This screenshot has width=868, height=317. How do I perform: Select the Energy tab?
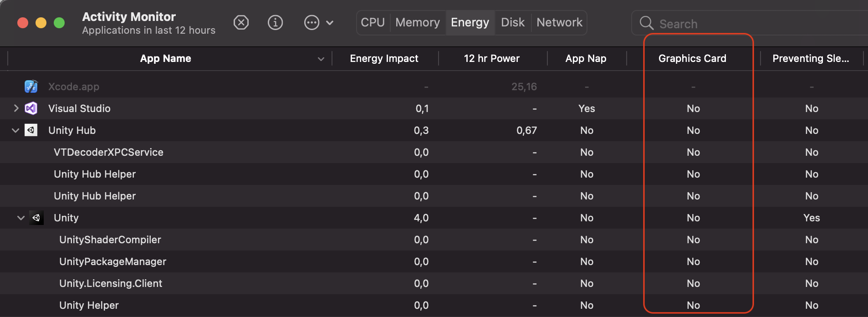(x=470, y=22)
